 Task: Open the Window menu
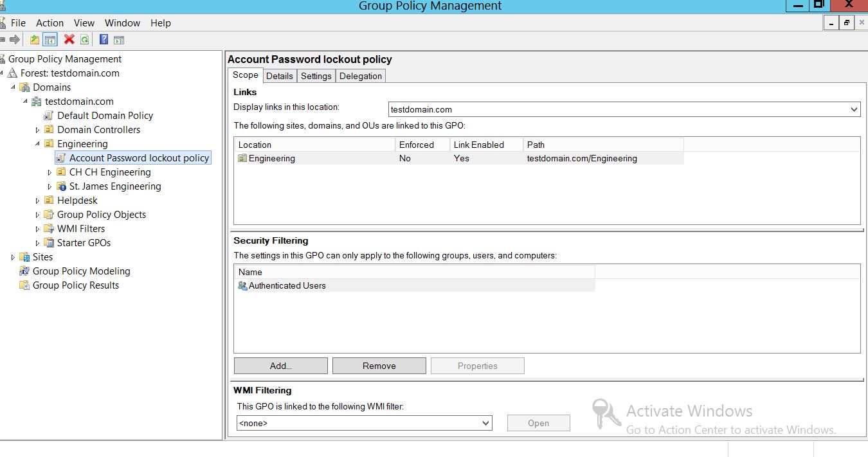point(122,23)
